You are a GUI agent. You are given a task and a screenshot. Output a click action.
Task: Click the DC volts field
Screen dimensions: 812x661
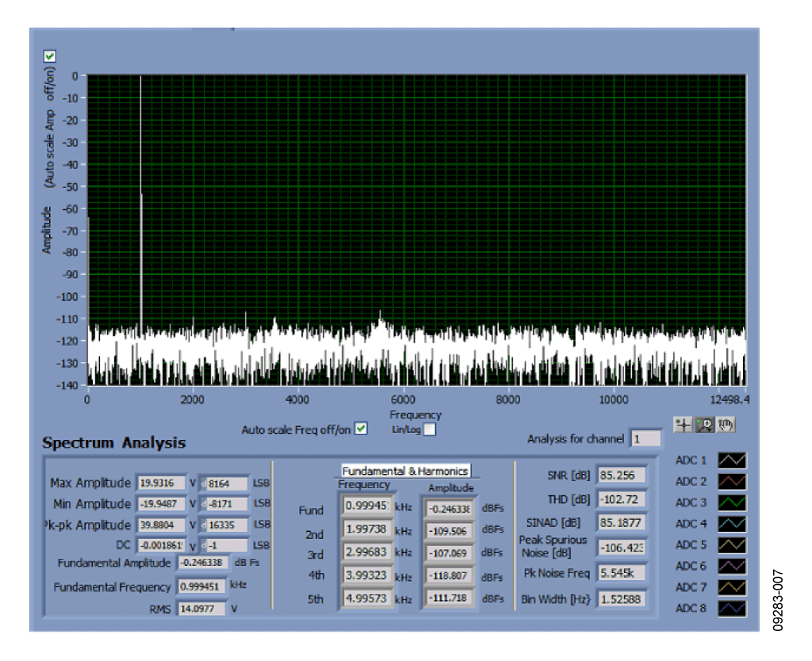click(161, 545)
